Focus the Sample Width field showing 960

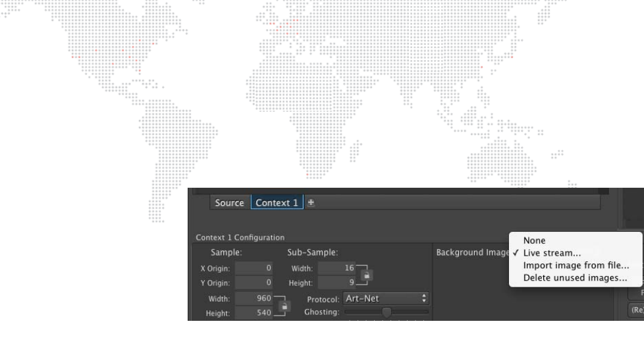(255, 299)
